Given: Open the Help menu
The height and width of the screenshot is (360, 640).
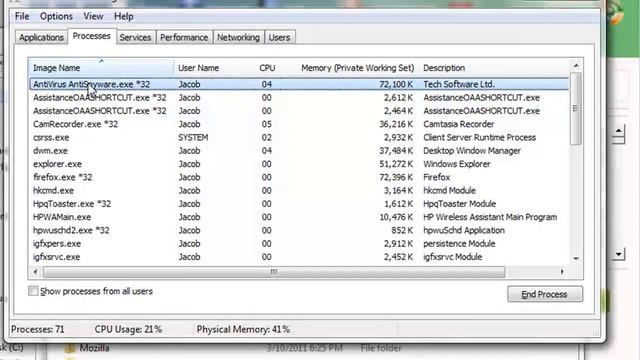Looking at the screenshot, I should coord(124,16).
